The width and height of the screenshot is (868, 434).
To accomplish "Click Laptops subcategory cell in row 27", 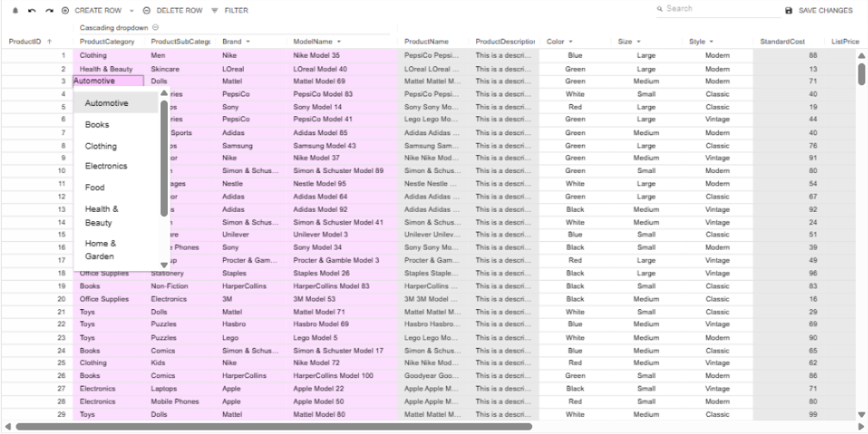I will (180, 388).
